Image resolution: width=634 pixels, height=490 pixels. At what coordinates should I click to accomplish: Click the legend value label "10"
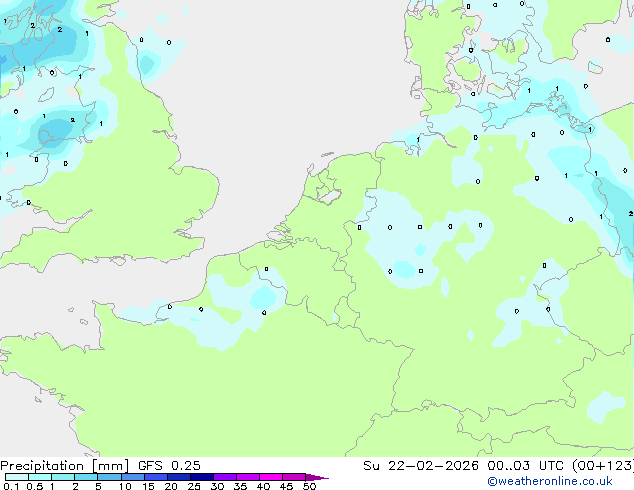[125, 486]
